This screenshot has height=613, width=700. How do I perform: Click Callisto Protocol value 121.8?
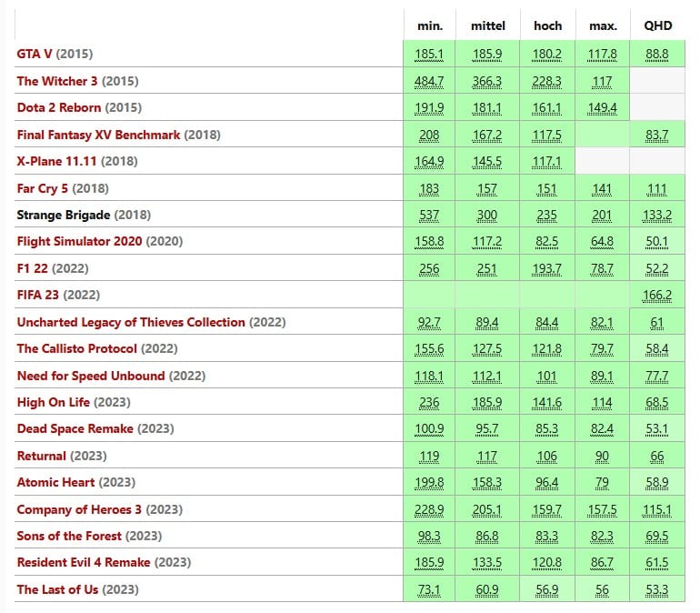pos(547,349)
